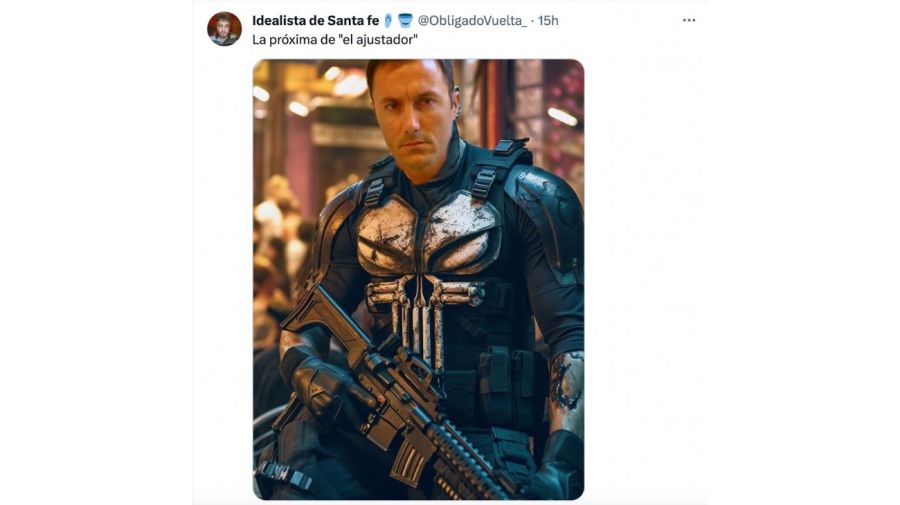Click the quoted phrase "el ajustador"
The height and width of the screenshot is (505, 900).
[374, 40]
